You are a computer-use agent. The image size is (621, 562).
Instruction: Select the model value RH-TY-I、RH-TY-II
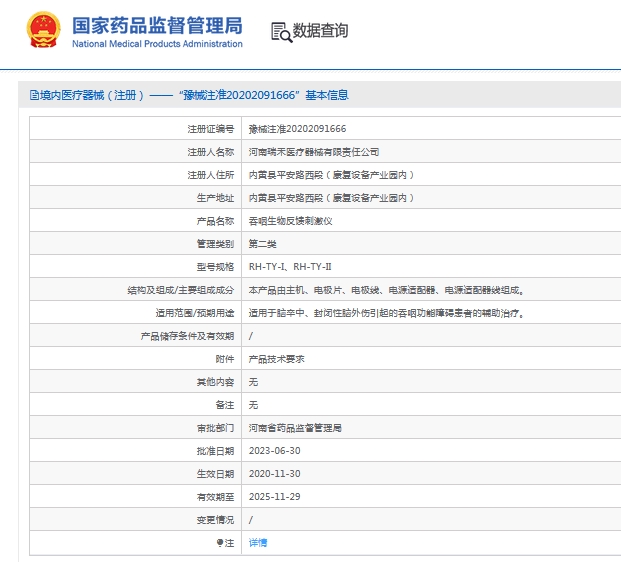[x=290, y=267]
